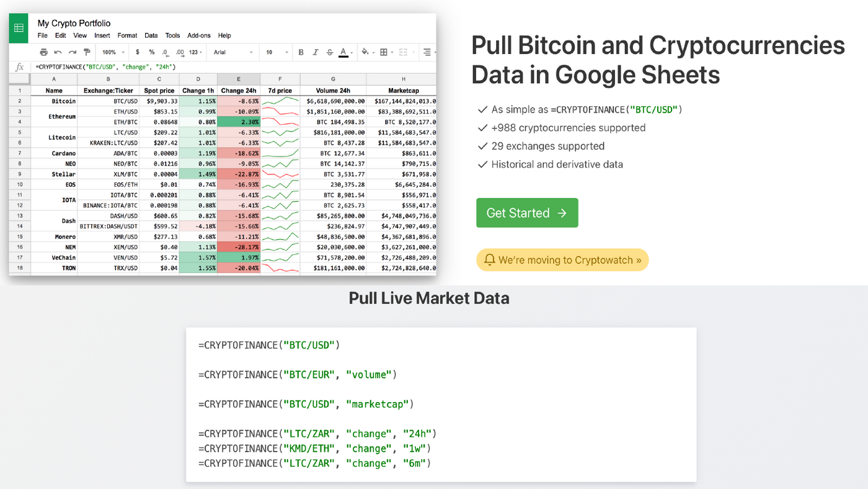Click the 7d price sparkline for Bitcoin
The width and height of the screenshot is (868, 489).
click(280, 101)
